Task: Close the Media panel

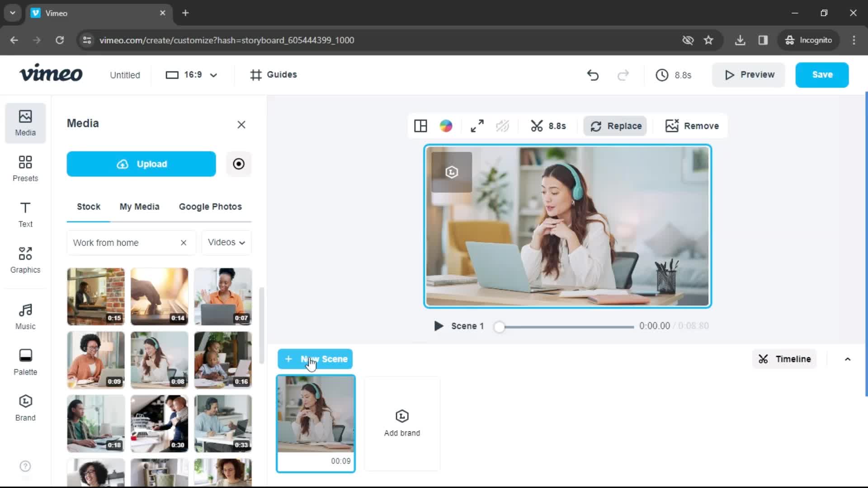Action: [x=241, y=125]
